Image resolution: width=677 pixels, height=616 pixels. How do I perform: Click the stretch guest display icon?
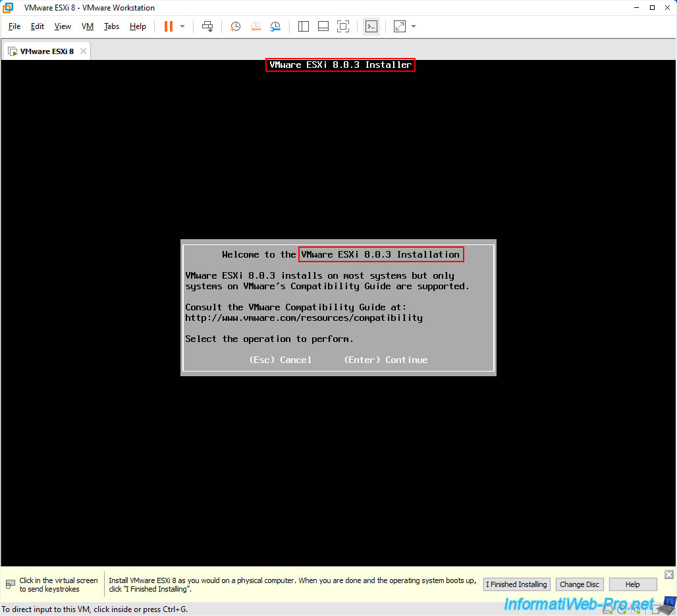point(400,26)
